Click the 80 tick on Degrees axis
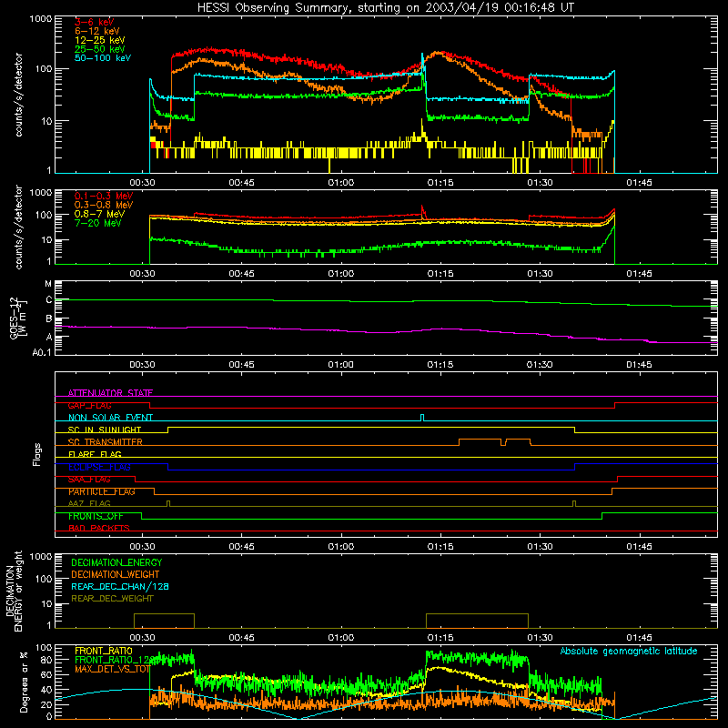728x728 pixels. click(x=47, y=660)
